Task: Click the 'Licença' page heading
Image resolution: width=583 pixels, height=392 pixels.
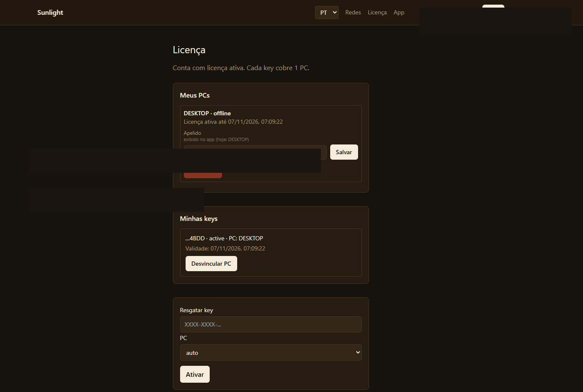Action: coord(189,50)
